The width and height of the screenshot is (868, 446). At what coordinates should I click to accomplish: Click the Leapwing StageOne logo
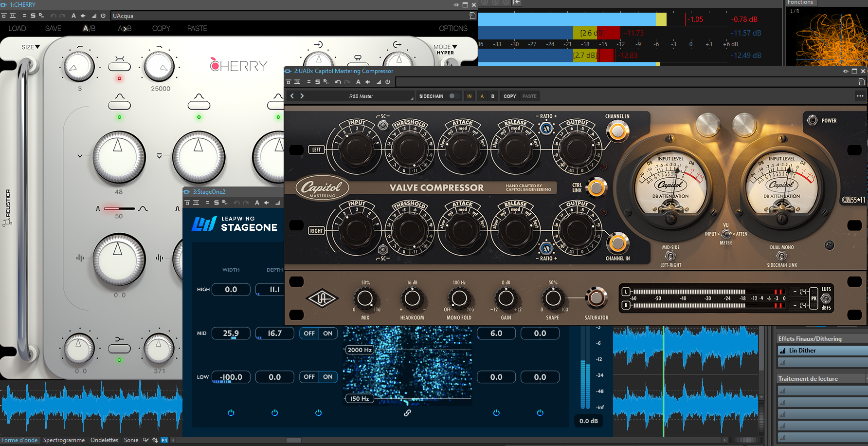click(x=235, y=223)
